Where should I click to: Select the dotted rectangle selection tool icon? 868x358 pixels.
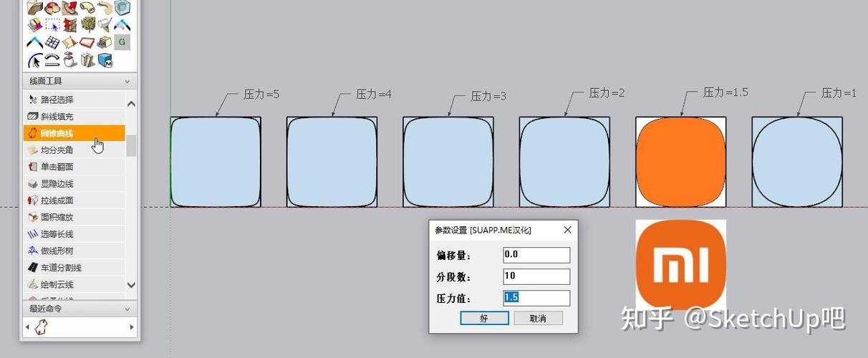(52, 25)
